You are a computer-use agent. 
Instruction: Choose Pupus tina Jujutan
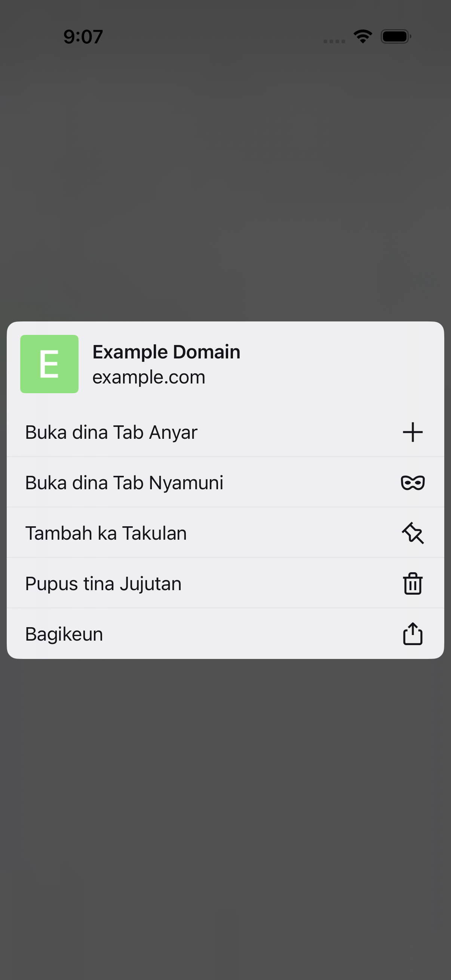pos(225,583)
